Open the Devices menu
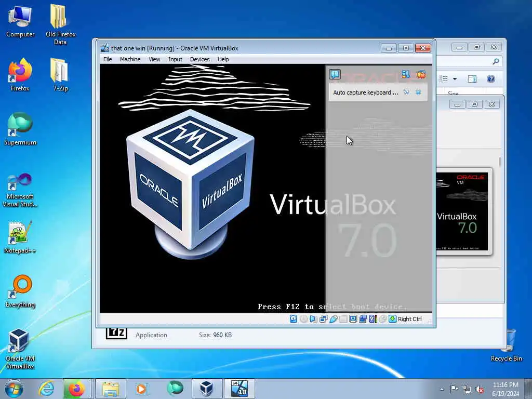The image size is (532, 399). point(199,59)
